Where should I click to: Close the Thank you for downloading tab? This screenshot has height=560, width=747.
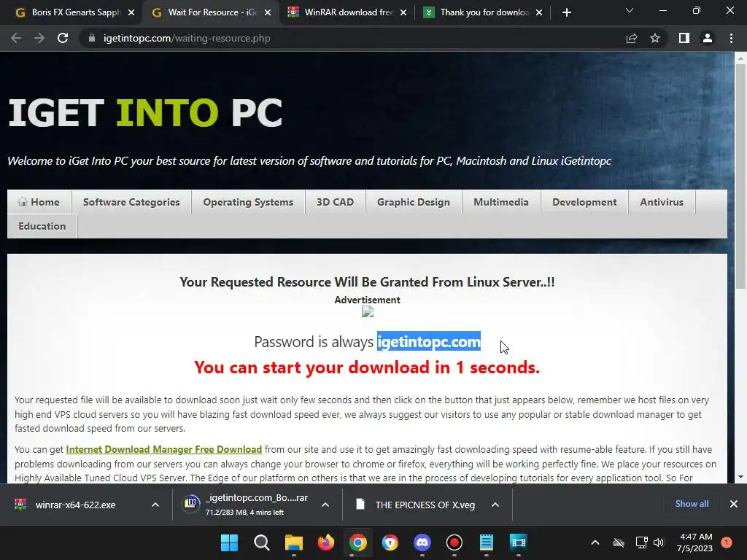click(539, 12)
